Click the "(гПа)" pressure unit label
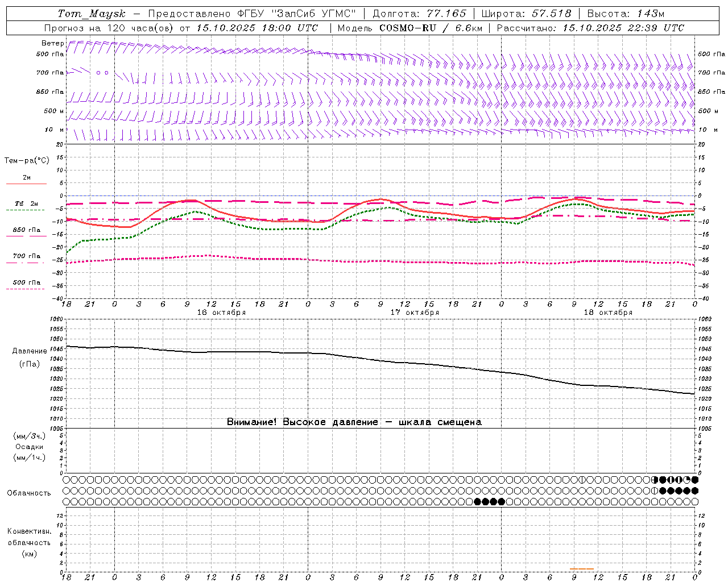The height and width of the screenshot is (582, 728). (x=30, y=364)
